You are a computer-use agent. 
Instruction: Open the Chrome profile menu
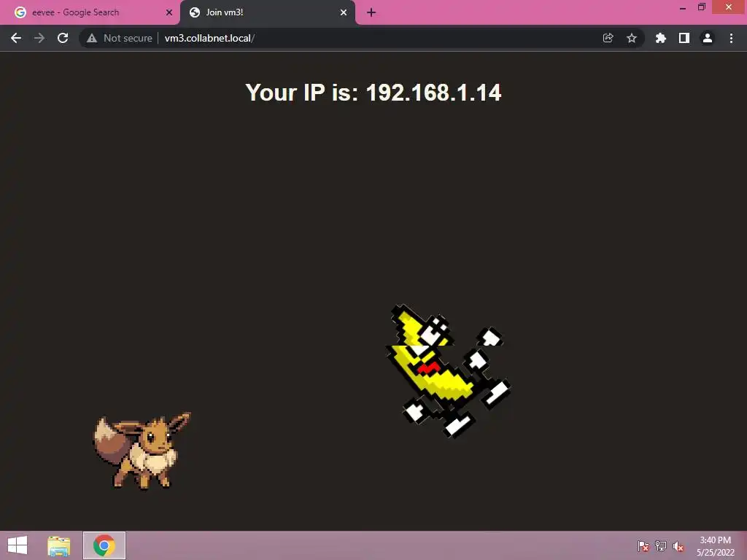[x=708, y=38]
